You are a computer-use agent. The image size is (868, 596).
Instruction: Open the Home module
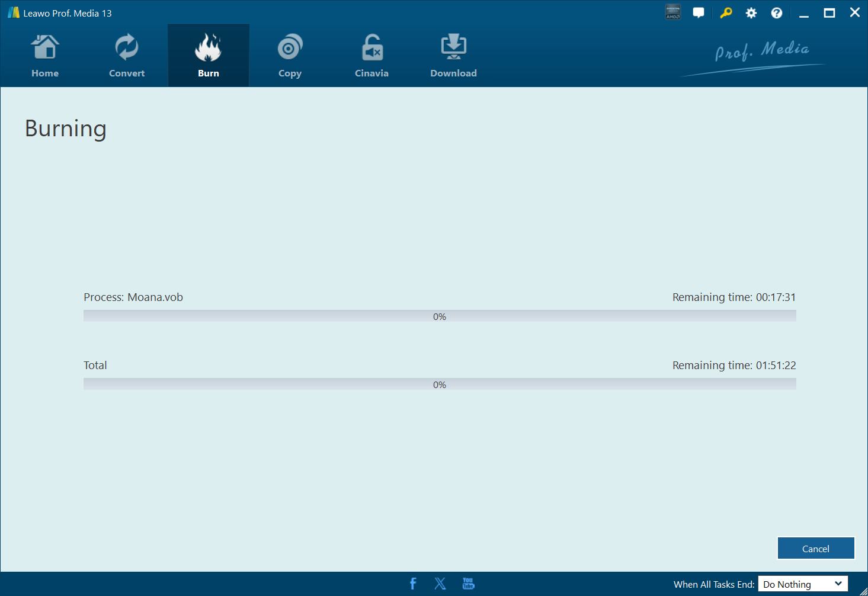pyautogui.click(x=45, y=56)
